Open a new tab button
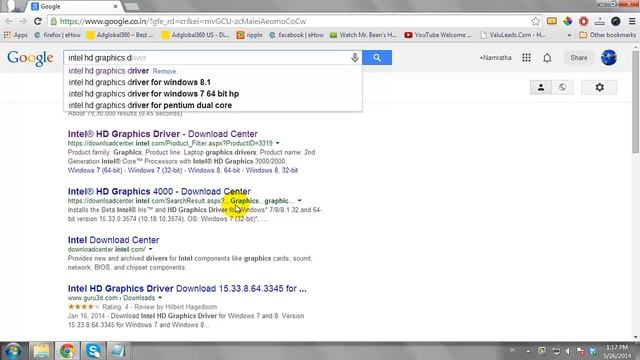This screenshot has width=640, height=360. [131, 7]
